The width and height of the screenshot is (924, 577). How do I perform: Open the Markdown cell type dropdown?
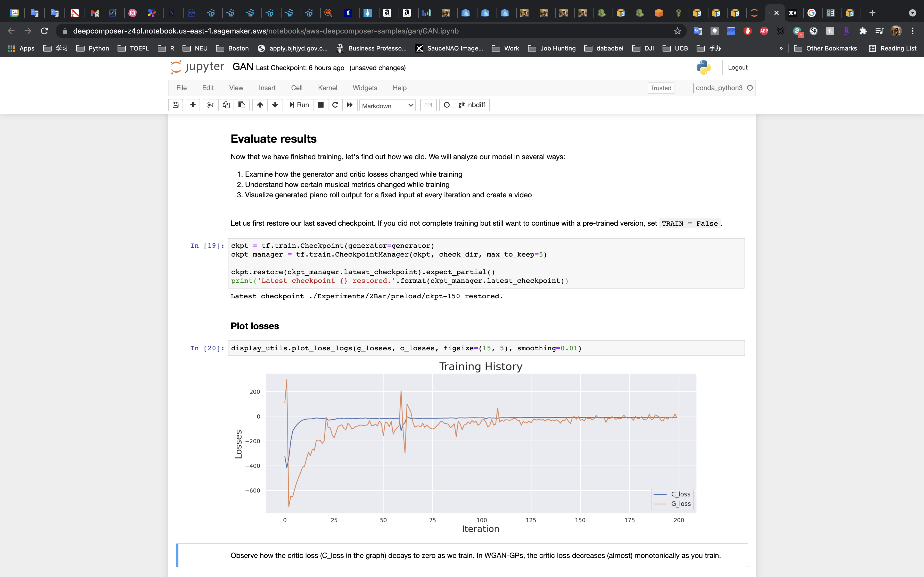click(x=387, y=106)
